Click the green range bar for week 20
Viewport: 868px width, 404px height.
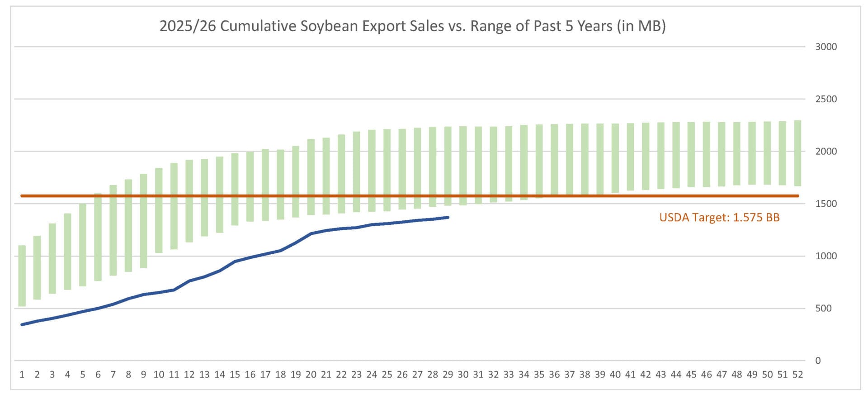(311, 176)
